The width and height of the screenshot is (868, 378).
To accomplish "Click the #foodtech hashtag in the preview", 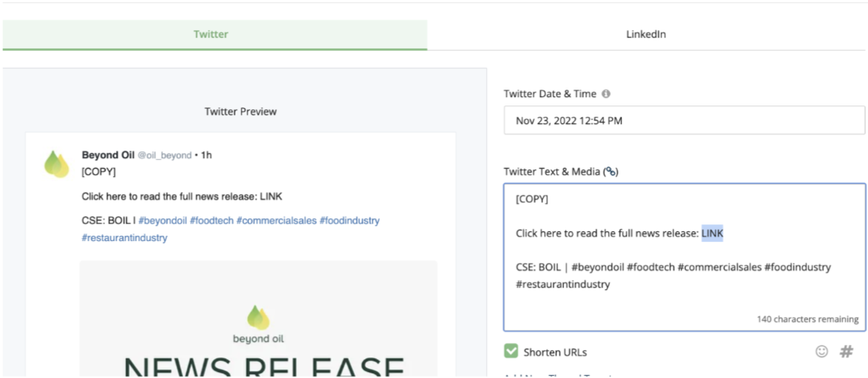I will tap(211, 221).
